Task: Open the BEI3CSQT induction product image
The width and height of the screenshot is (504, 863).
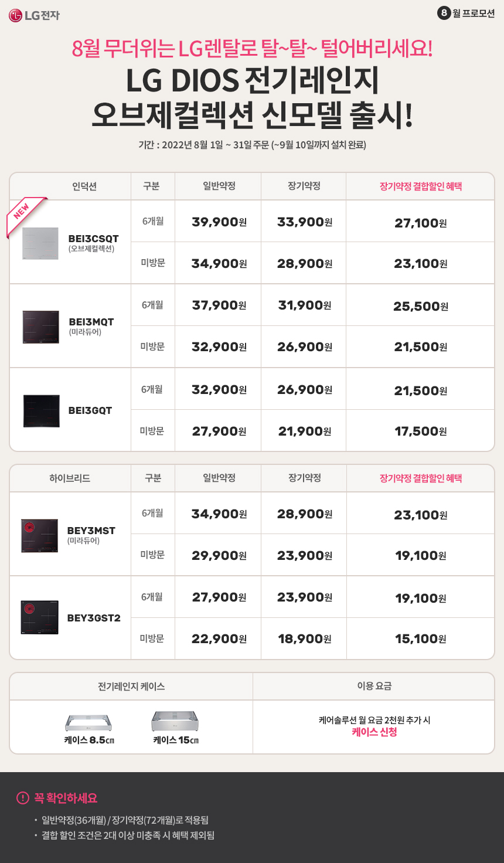Action: [x=40, y=243]
